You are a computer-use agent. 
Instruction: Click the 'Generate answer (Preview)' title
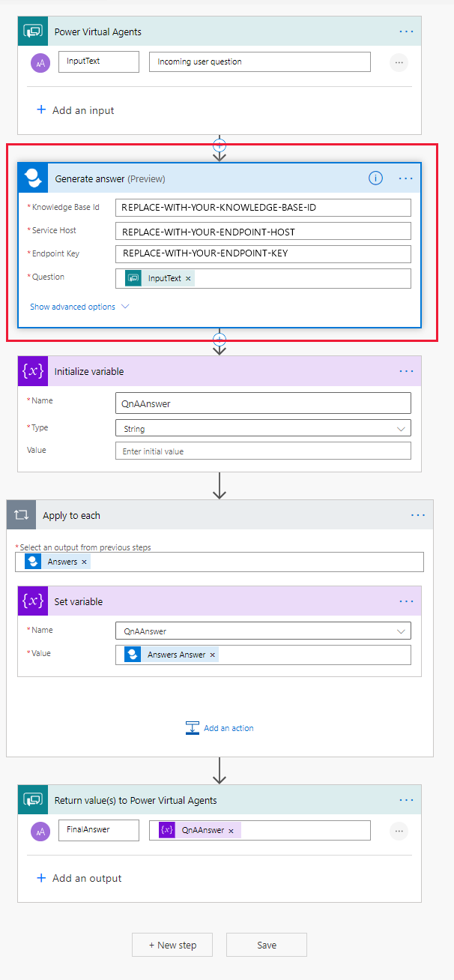click(110, 178)
